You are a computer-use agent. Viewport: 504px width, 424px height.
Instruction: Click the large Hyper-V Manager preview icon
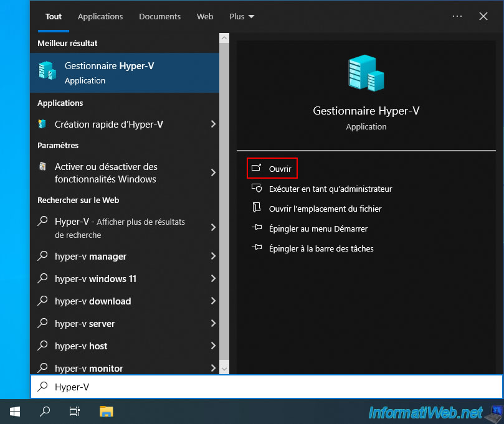pos(366,73)
